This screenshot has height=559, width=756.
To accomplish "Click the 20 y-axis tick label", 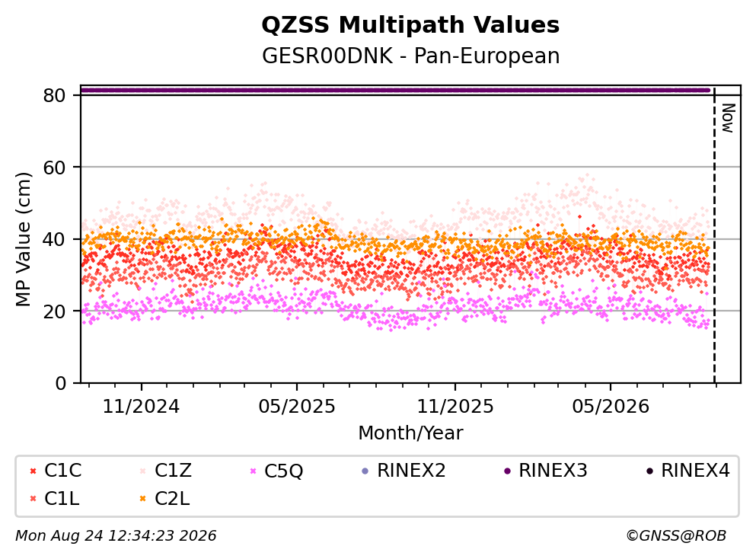I will click(54, 311).
